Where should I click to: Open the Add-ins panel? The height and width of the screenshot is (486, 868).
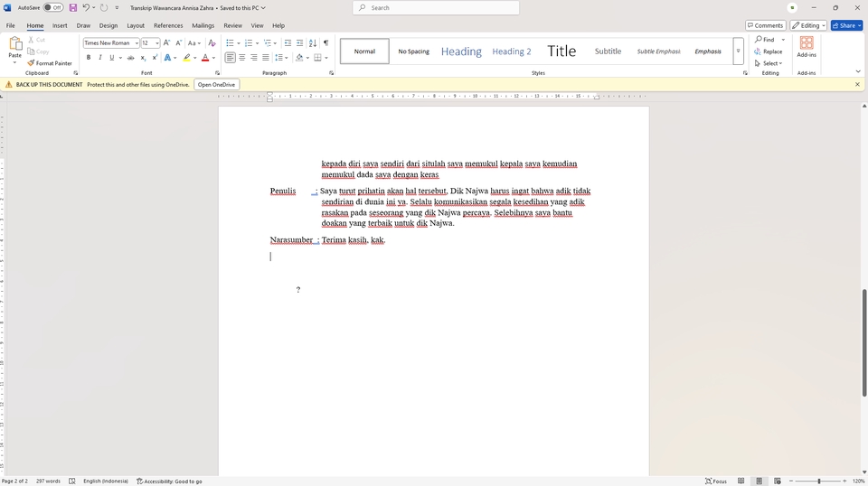[807, 48]
